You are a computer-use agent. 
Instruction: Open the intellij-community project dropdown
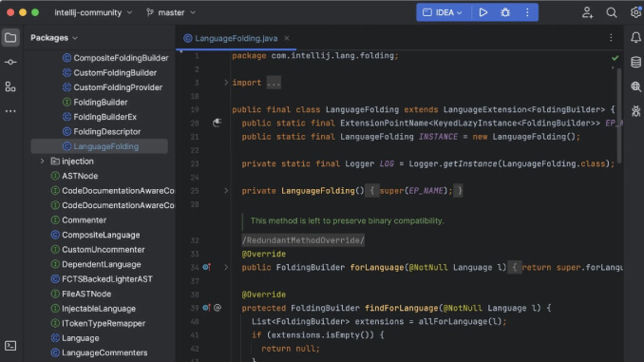coord(93,12)
